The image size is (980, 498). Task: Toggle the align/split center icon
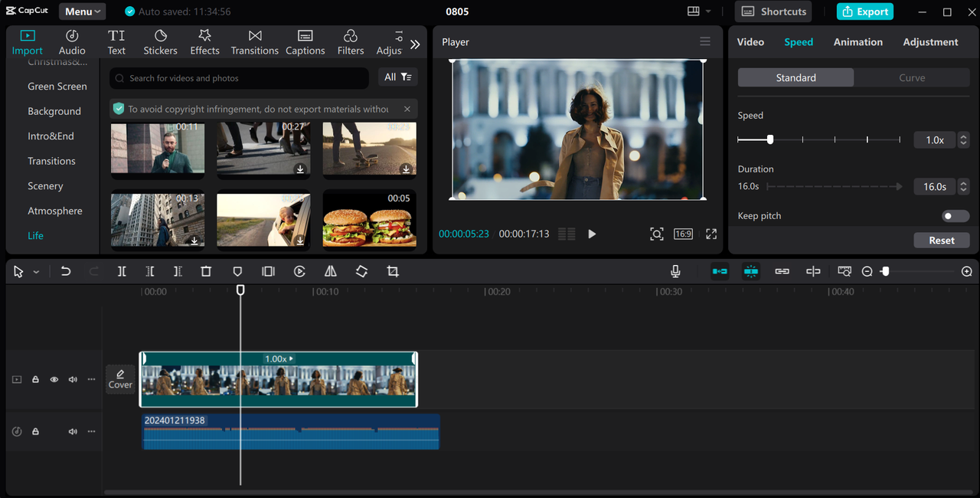tap(813, 271)
